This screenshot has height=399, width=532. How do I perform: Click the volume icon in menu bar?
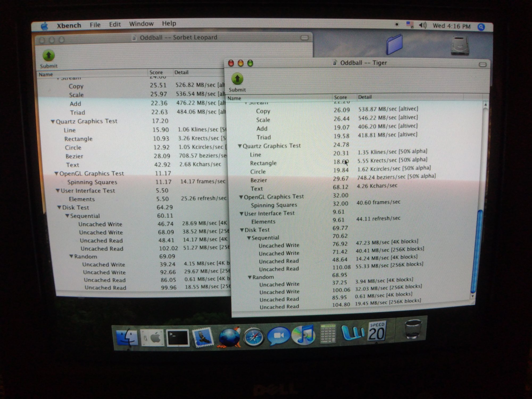coord(422,26)
